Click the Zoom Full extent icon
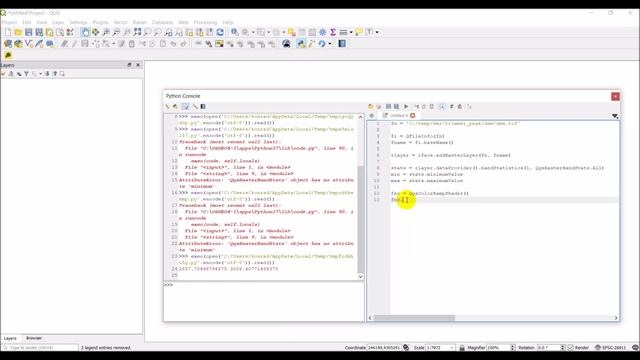Image resolution: width=640 pixels, height=360 pixels. (x=138, y=32)
